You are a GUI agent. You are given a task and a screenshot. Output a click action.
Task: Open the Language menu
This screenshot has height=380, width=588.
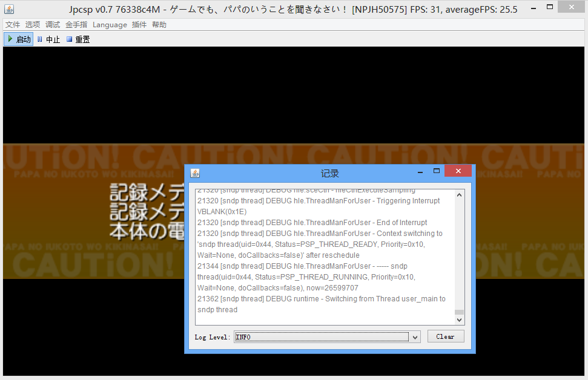pos(110,25)
